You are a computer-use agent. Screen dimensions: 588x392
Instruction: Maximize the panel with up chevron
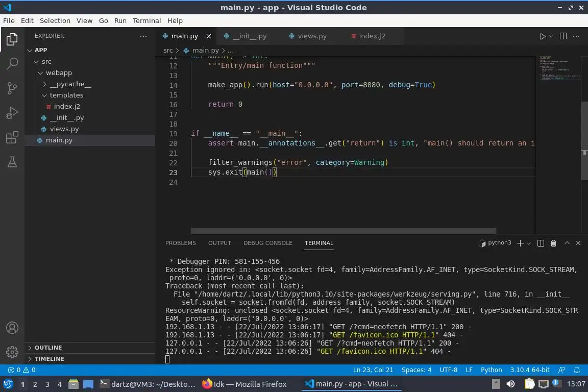pyautogui.click(x=567, y=243)
